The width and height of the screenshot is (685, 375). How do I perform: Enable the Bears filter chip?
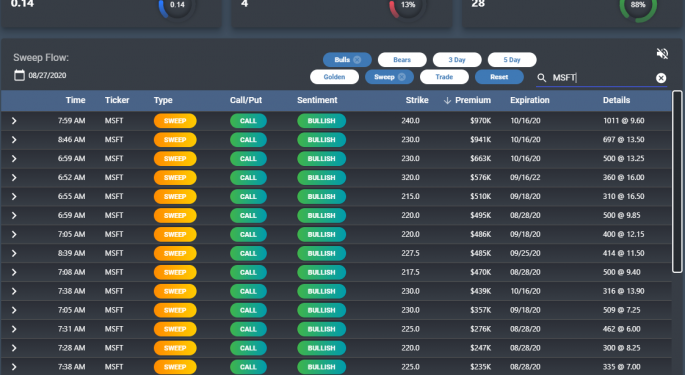[402, 60]
